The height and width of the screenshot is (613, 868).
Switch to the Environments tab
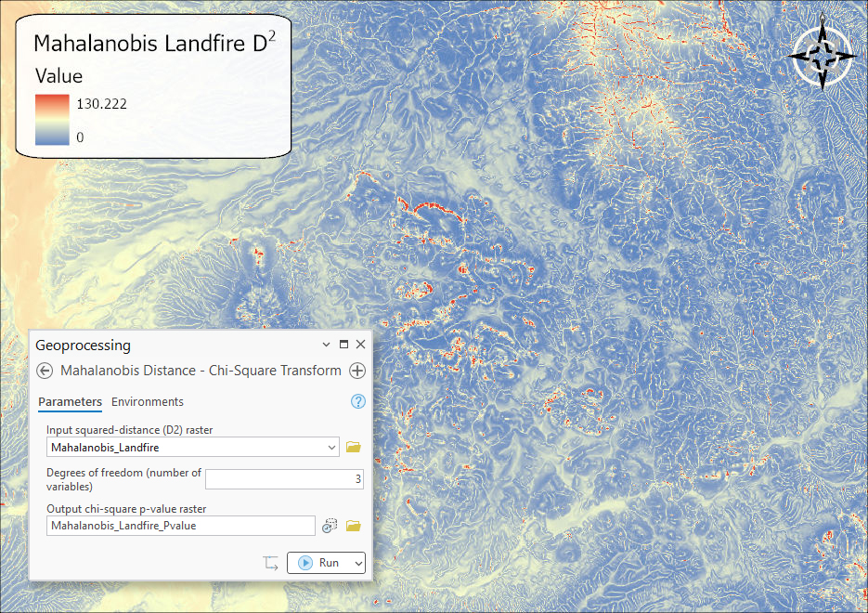coord(148,402)
